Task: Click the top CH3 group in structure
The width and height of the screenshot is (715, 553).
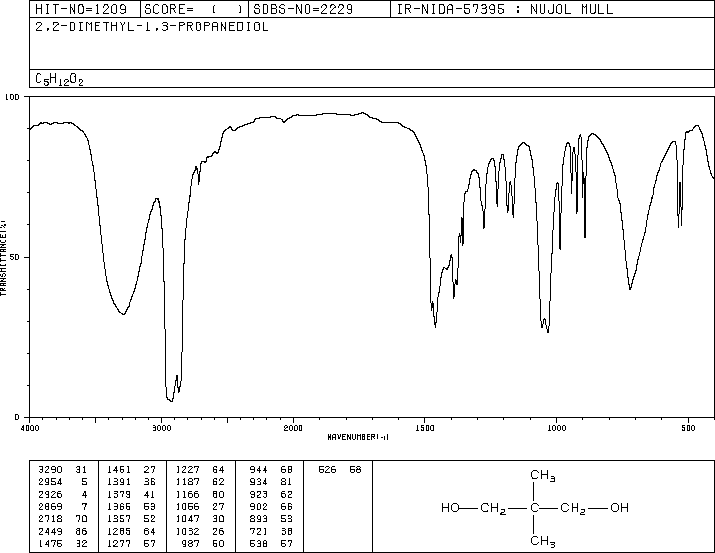Action: [543, 475]
